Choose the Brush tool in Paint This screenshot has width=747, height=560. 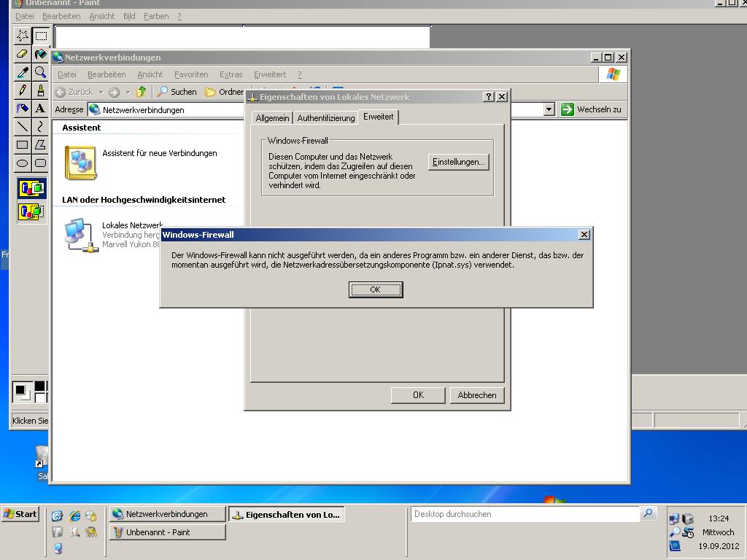coord(41,90)
